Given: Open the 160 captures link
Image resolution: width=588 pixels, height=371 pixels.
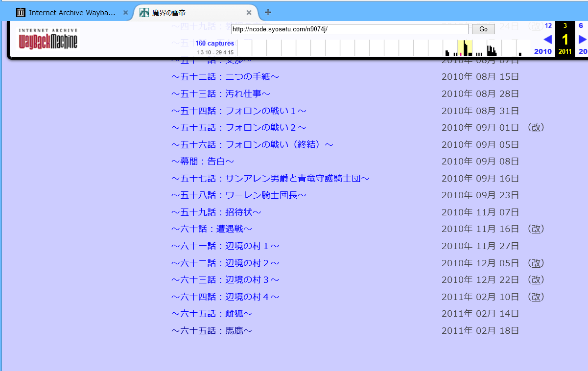Looking at the screenshot, I should click(x=214, y=44).
